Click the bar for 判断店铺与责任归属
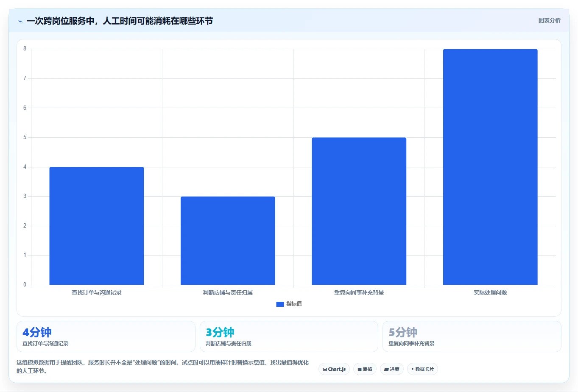578x392 pixels. tap(228, 241)
